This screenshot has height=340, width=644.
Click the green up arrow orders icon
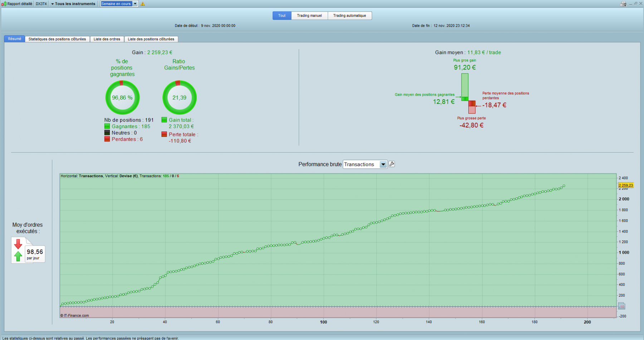[18, 256]
